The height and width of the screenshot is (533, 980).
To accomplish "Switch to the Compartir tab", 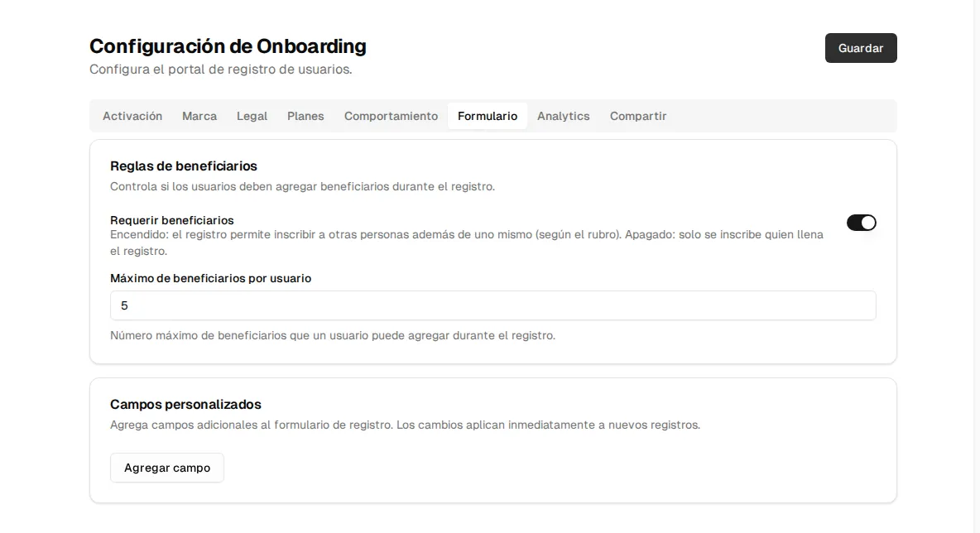I will [638, 116].
